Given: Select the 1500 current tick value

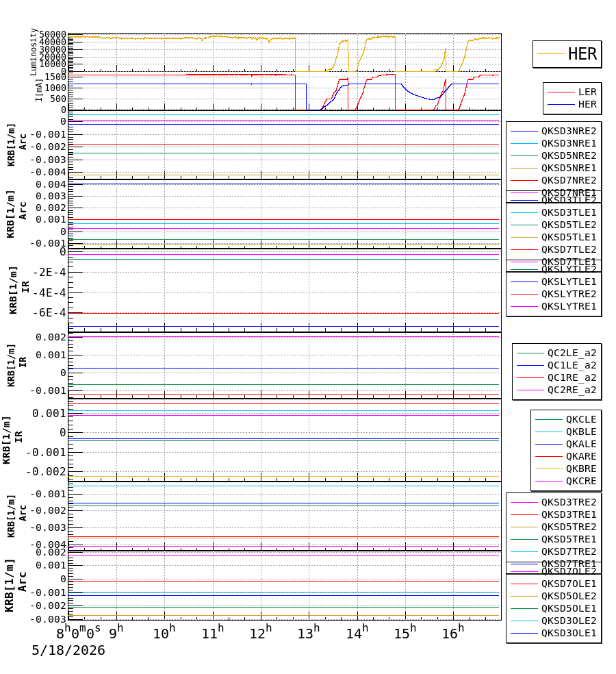Looking at the screenshot, I should pos(55,77).
